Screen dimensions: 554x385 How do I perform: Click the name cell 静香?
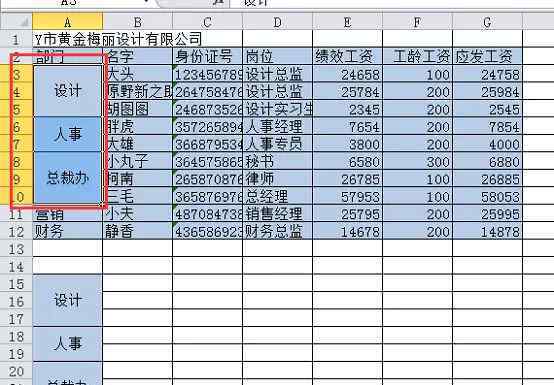137,231
